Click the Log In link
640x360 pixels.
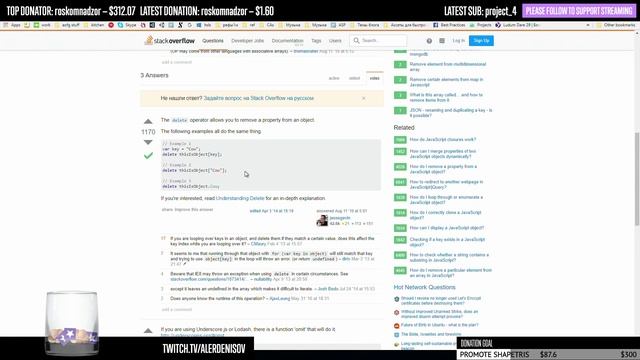458,41
